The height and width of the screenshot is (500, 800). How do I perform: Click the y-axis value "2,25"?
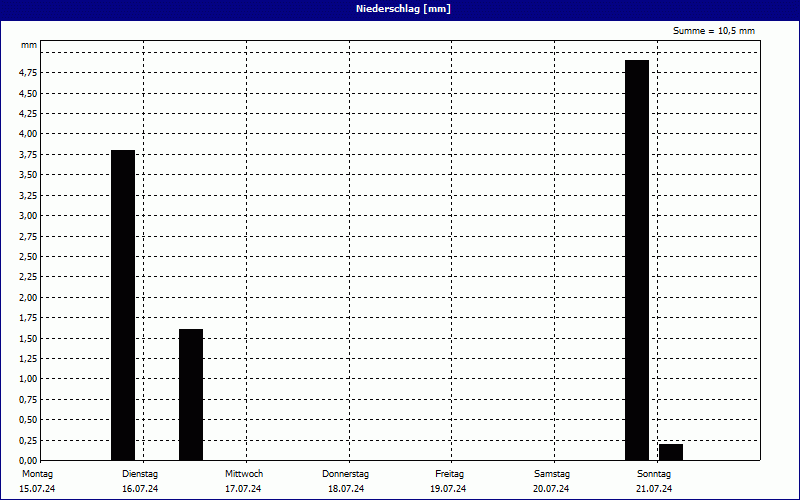28,277
